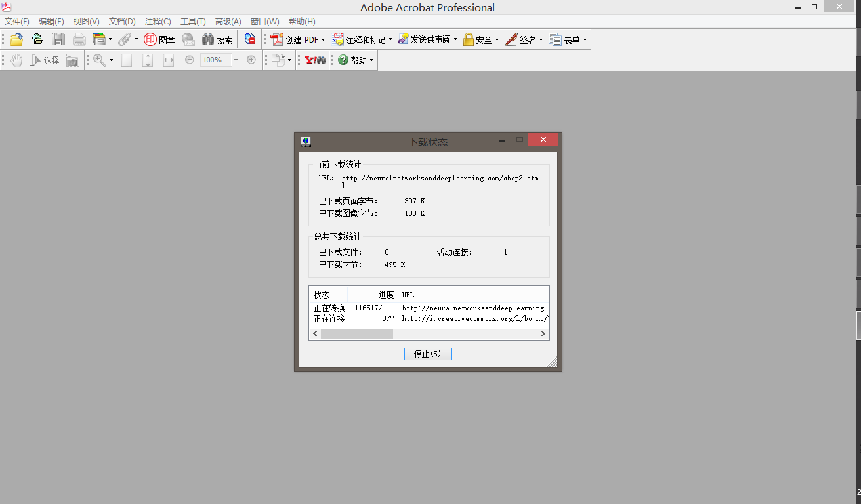Activate the 选择 text select tool
Image resolution: width=861 pixels, height=504 pixels.
45,60
